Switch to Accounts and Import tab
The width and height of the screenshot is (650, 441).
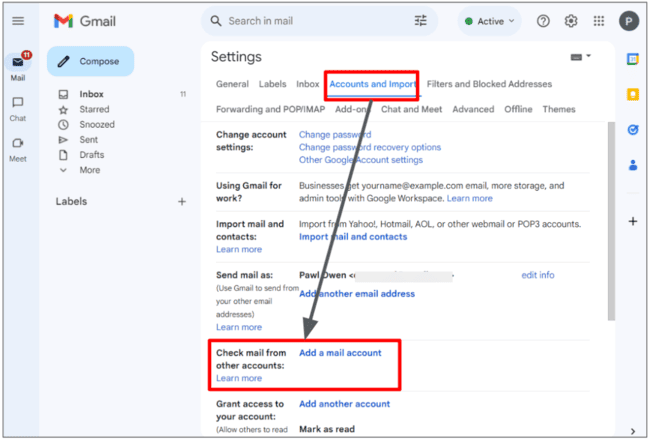pos(373,85)
